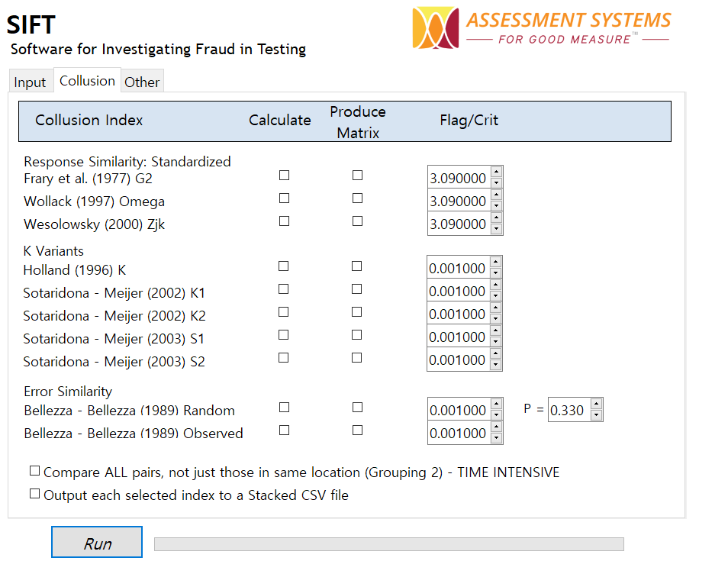Toggle Output to Stacked CSV file checkbox

point(35,494)
